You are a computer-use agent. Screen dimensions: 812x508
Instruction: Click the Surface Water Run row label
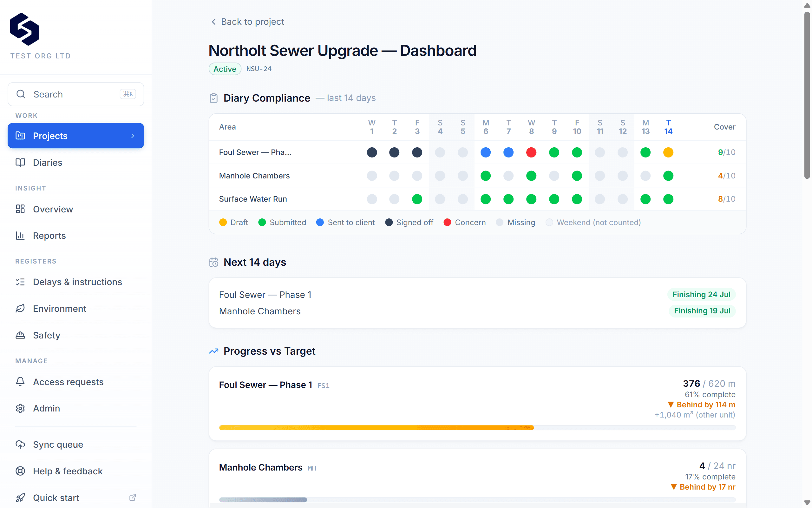pos(253,199)
